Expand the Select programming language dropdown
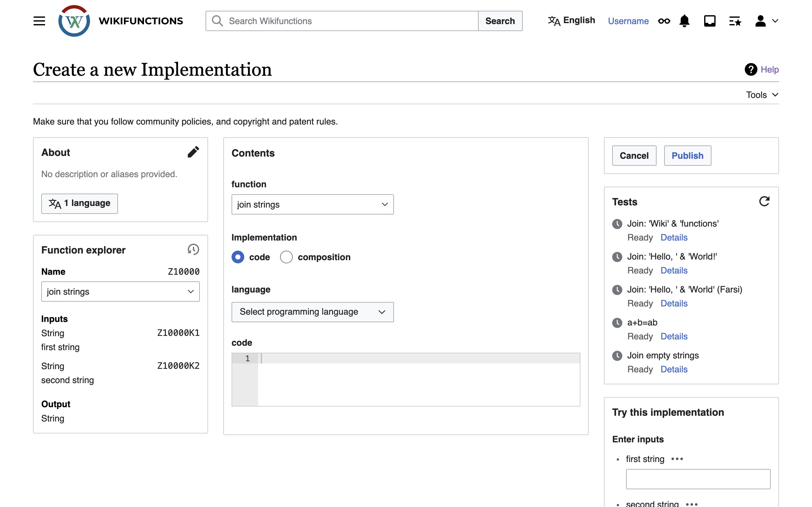This screenshot has width=812, height=507. tap(313, 311)
